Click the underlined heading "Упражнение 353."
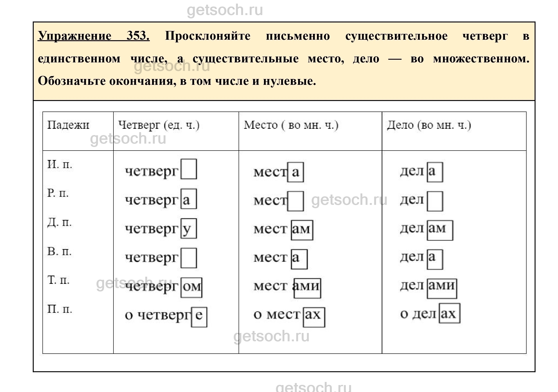The image size is (558, 392). tap(94, 36)
